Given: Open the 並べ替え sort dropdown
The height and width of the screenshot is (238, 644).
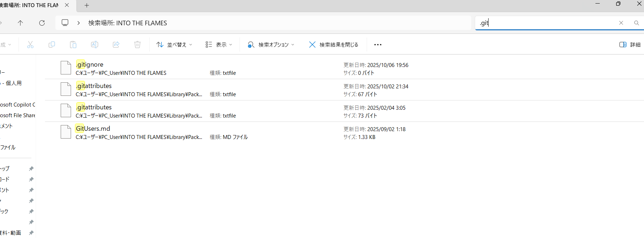Looking at the screenshot, I should click(174, 45).
